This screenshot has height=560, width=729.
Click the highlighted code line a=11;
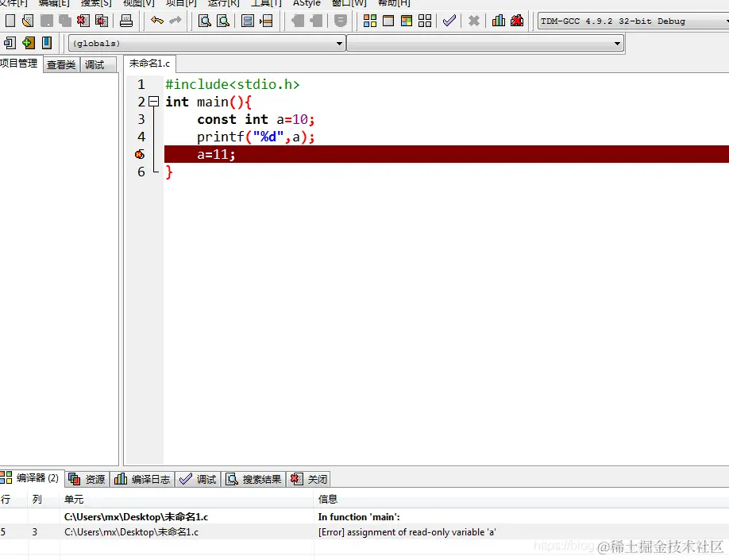click(x=446, y=154)
